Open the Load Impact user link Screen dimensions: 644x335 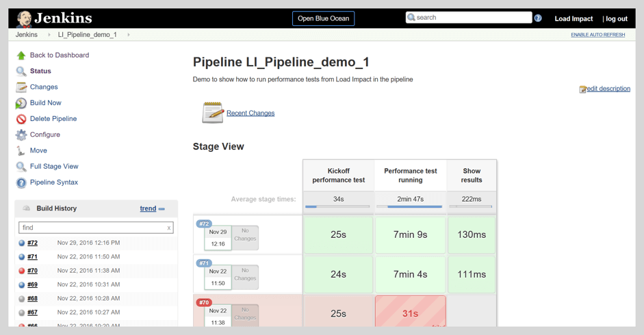pyautogui.click(x=574, y=19)
